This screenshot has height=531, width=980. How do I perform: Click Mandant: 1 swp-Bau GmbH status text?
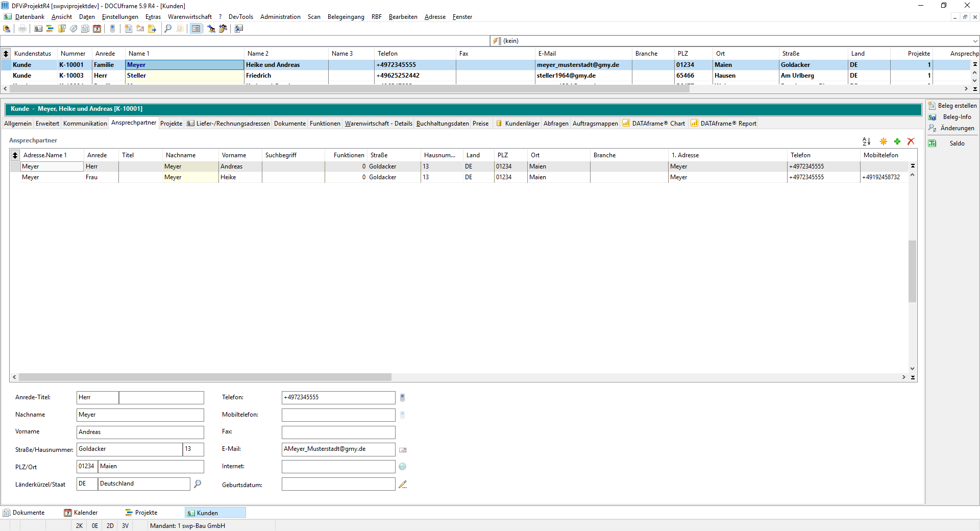tap(187, 526)
